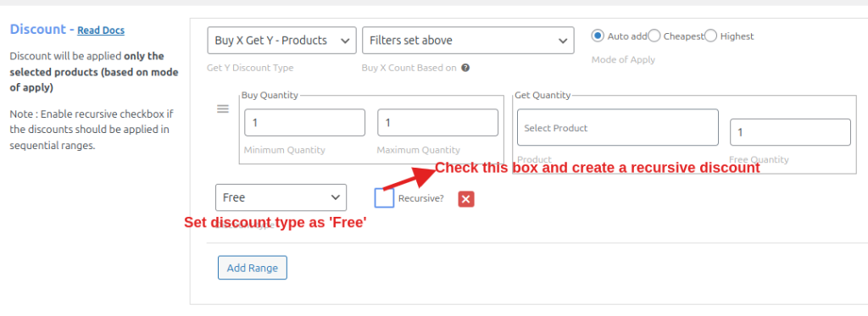Click the Get Quantity legend text
The width and height of the screenshot is (868, 316).
(542, 95)
